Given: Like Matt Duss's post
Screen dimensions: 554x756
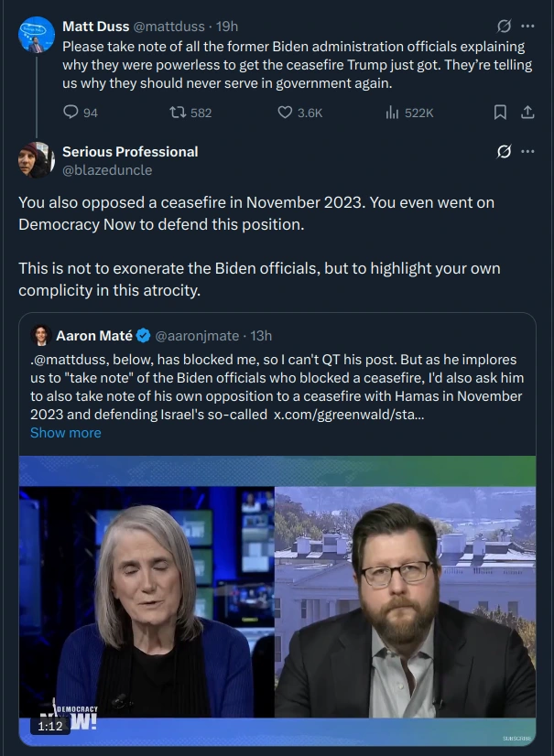Looking at the screenshot, I should point(286,113).
